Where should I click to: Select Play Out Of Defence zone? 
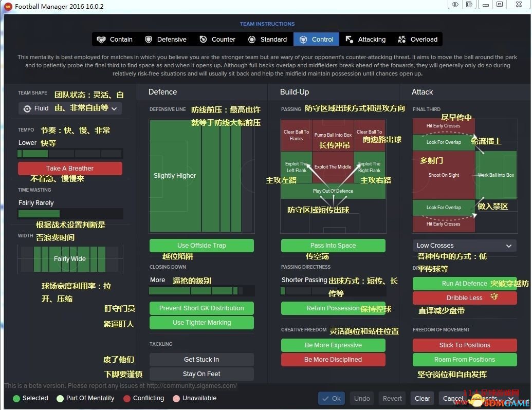(x=333, y=191)
